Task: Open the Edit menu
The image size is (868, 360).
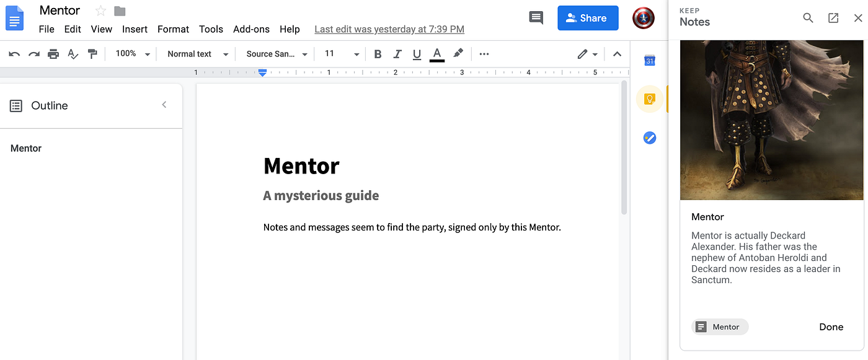Action: click(73, 29)
